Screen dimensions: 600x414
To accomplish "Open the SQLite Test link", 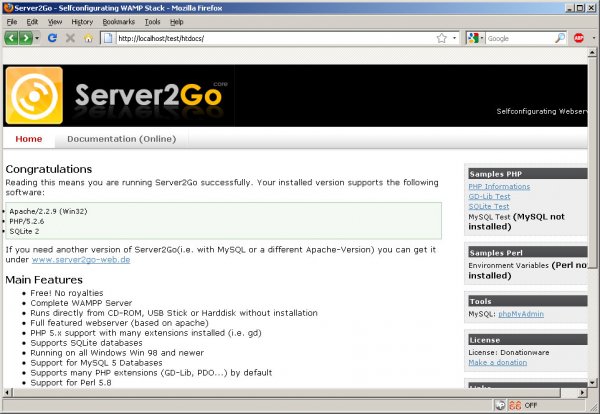I will click(489, 206).
